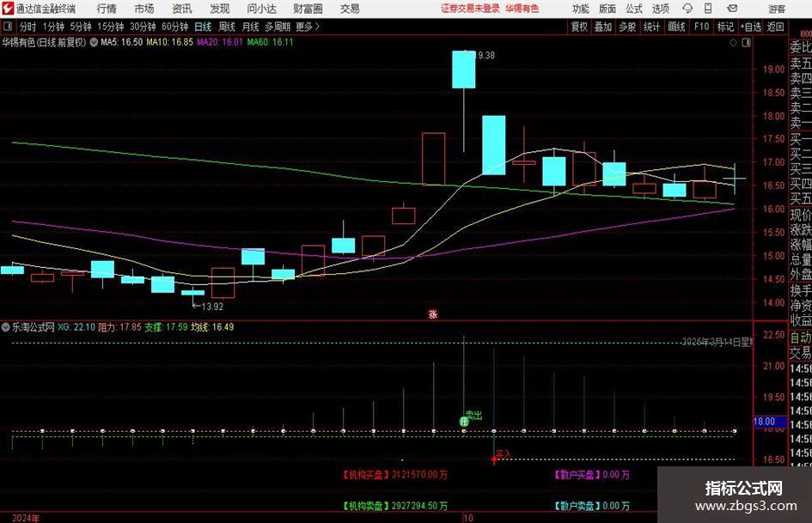Select the 日线 daily period

point(203,27)
